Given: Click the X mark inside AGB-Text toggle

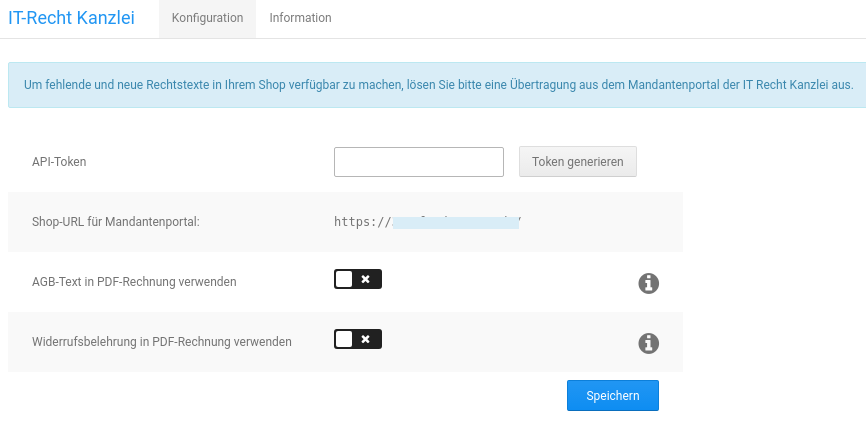Looking at the screenshot, I should [366, 280].
